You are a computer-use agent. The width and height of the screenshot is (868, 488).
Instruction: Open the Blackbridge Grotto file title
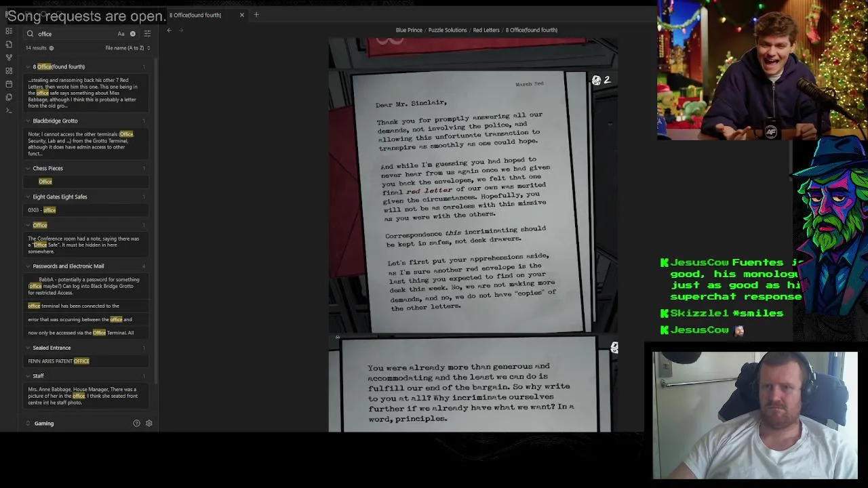[x=55, y=121]
